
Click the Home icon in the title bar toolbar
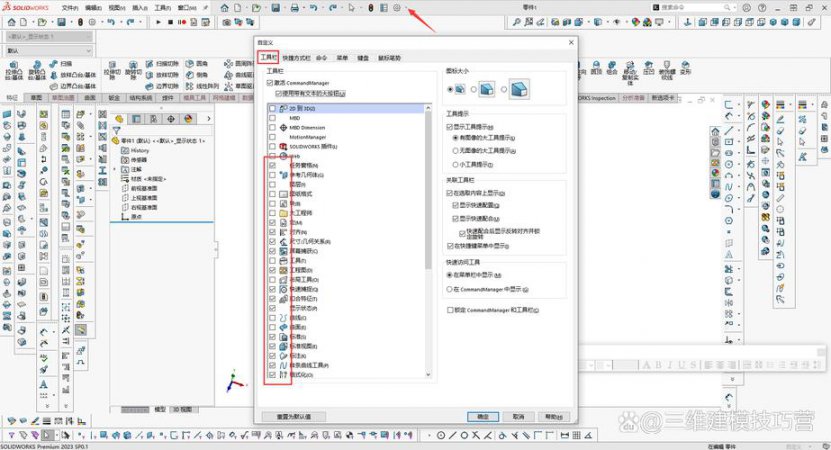click(225, 8)
